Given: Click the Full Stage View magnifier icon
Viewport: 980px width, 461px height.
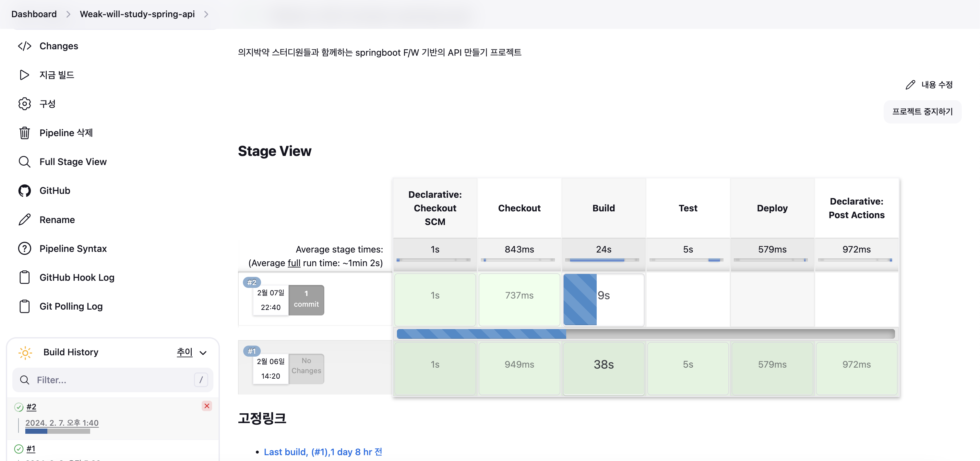Looking at the screenshot, I should tap(25, 162).
